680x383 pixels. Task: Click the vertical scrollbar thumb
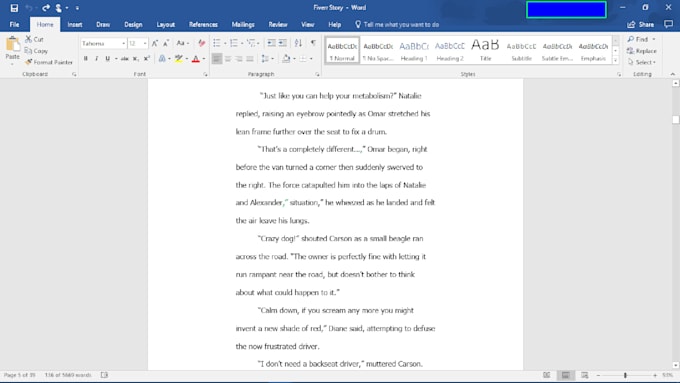[676, 119]
